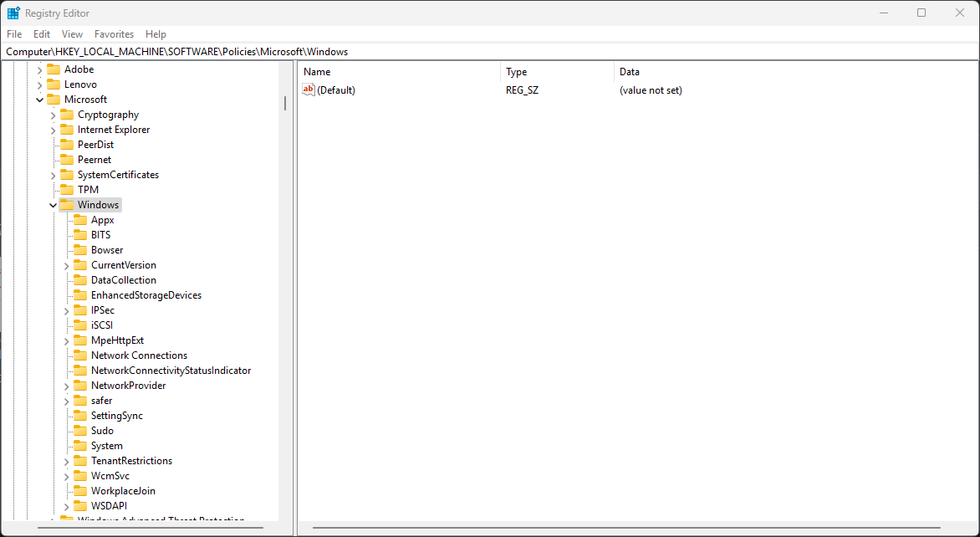The height and width of the screenshot is (537, 980).
Task: Expand the Internet Explorer key
Action: pyautogui.click(x=53, y=130)
